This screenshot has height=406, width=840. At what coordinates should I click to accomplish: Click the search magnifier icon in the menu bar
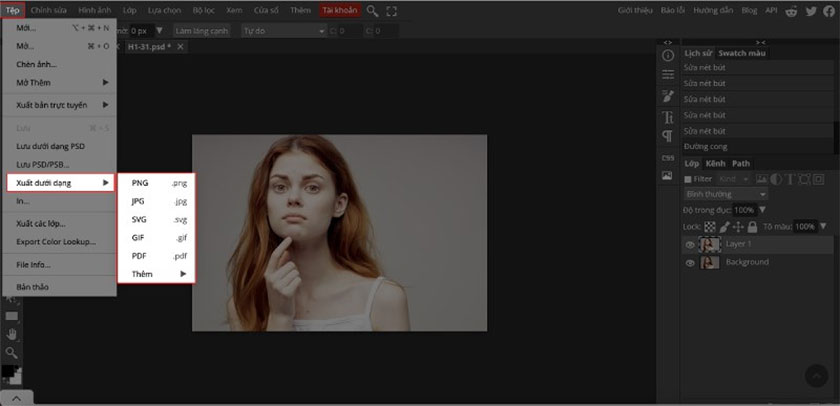(372, 10)
